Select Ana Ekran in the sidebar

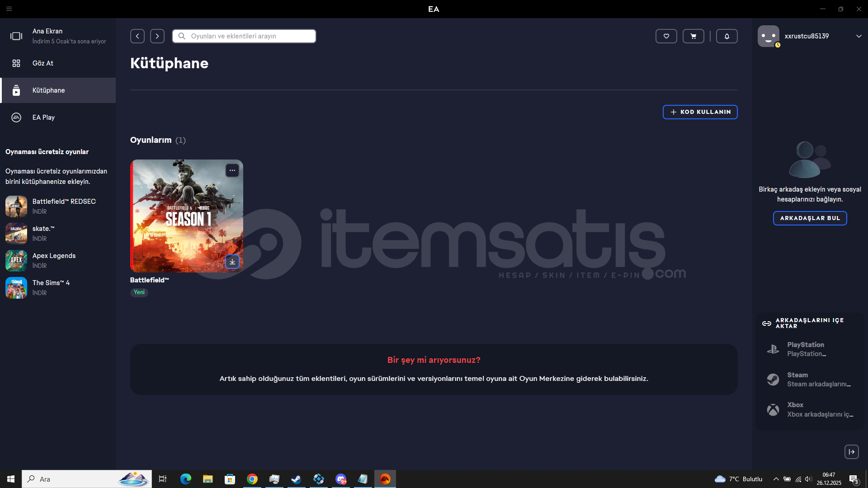pyautogui.click(x=47, y=35)
